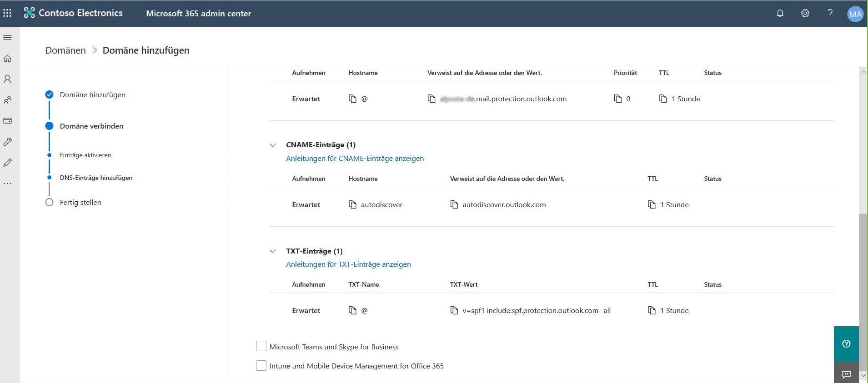This screenshot has height=383, width=868.
Task: Enable Microsoft Teams und Skype for Business
Action: (261, 346)
